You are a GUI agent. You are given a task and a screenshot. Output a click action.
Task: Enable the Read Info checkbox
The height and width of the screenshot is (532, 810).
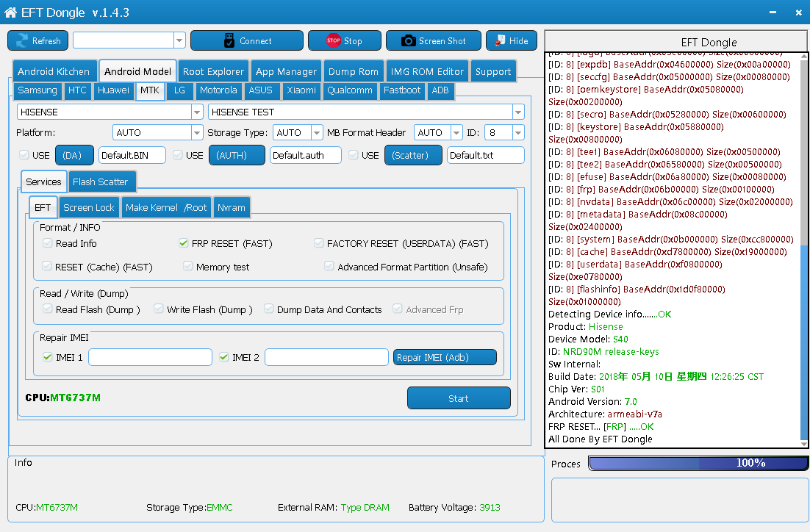pyautogui.click(x=48, y=242)
